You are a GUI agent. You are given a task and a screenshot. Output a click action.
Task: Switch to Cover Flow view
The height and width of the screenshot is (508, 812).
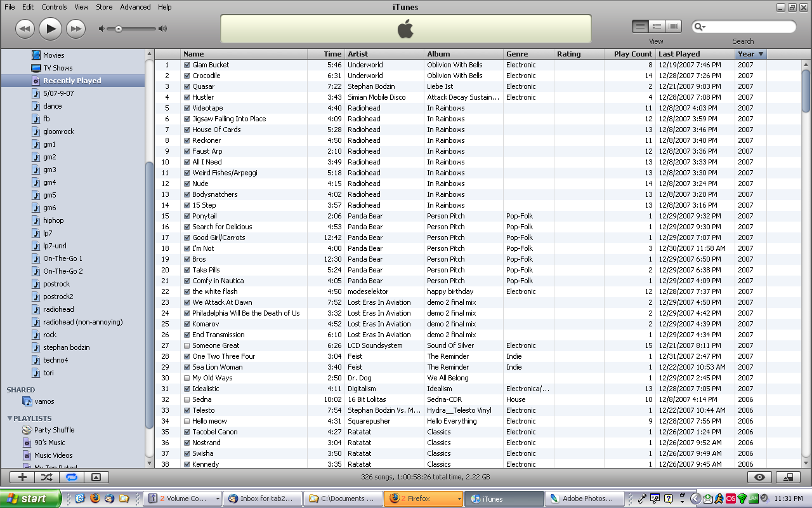(x=673, y=27)
